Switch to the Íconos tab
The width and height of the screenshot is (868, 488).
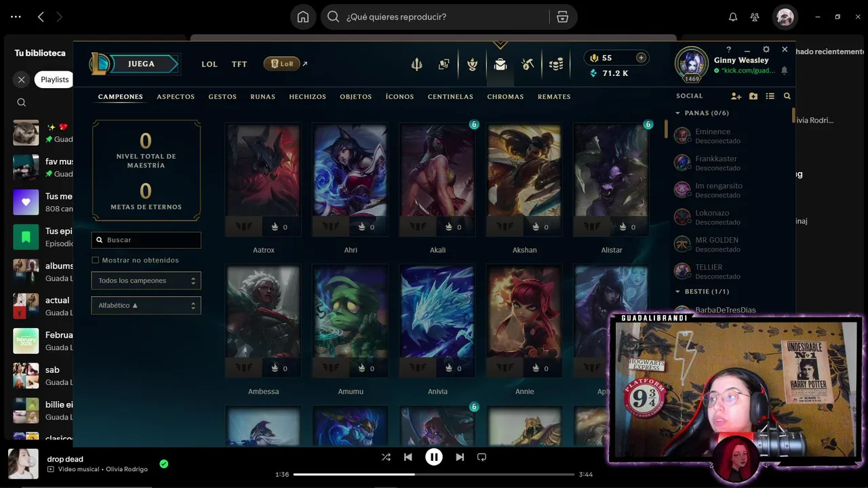399,97
